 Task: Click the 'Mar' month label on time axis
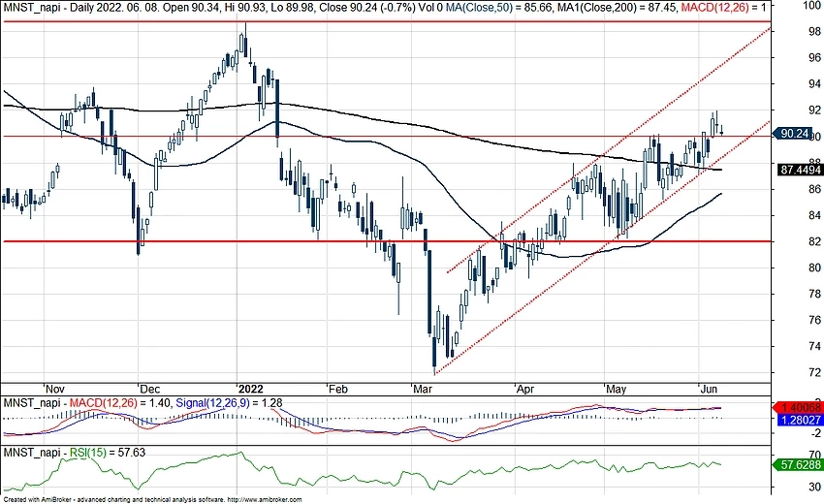point(423,385)
